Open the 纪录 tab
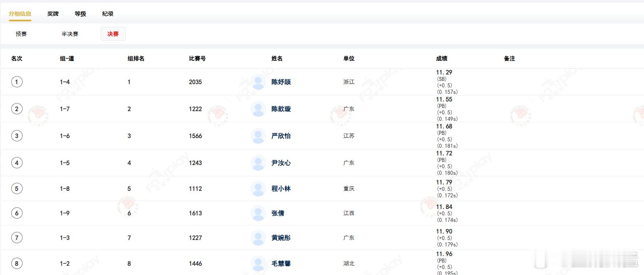Viewport: 644px width, 275px height. click(108, 14)
